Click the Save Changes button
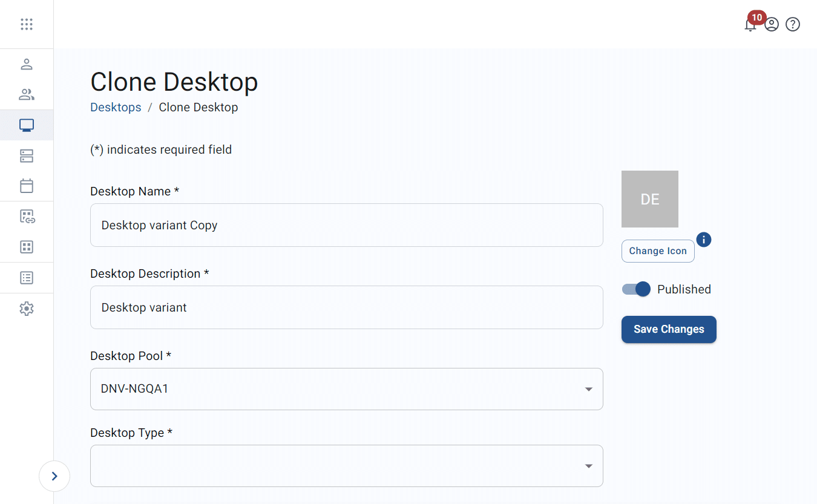The height and width of the screenshot is (504, 817). 669,329
